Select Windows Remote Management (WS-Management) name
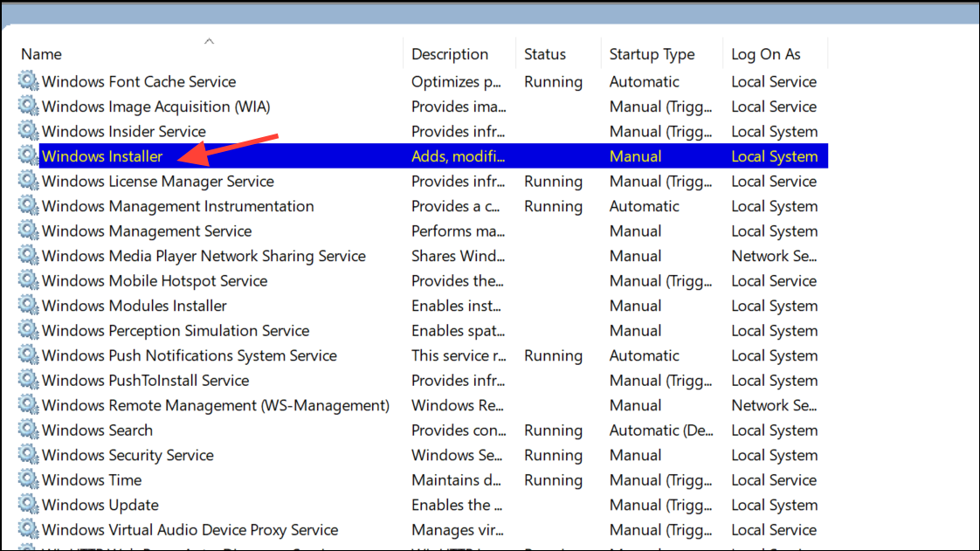Viewport: 980px width, 551px height. click(216, 405)
